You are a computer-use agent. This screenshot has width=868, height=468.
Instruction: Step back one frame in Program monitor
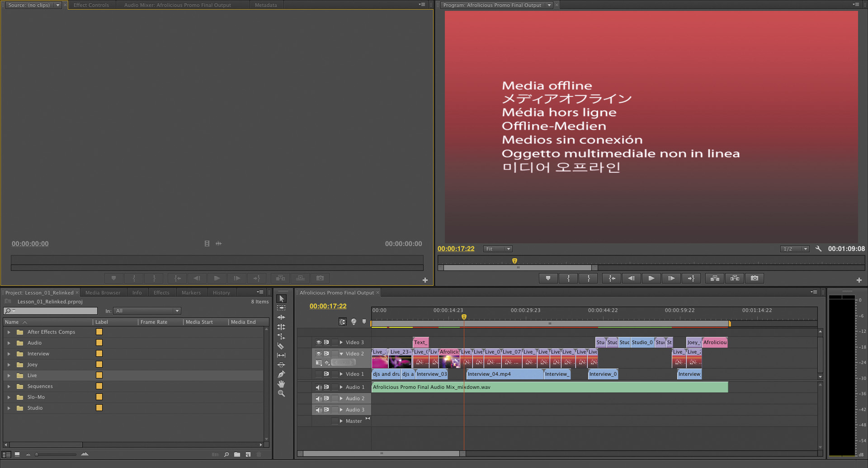tap(631, 278)
